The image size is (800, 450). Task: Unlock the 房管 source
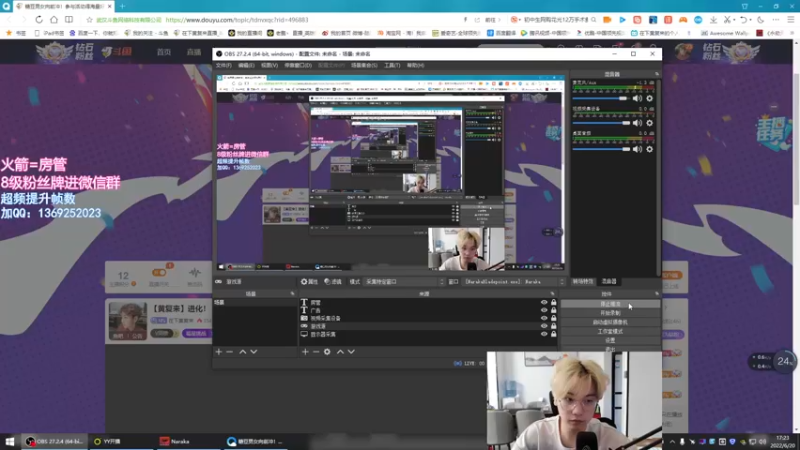[554, 303]
